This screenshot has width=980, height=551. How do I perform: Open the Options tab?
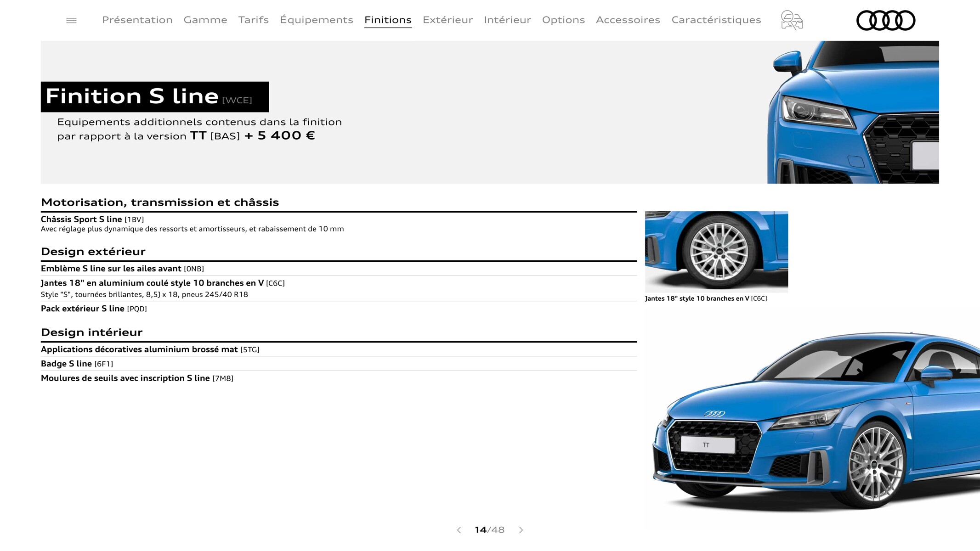click(563, 20)
